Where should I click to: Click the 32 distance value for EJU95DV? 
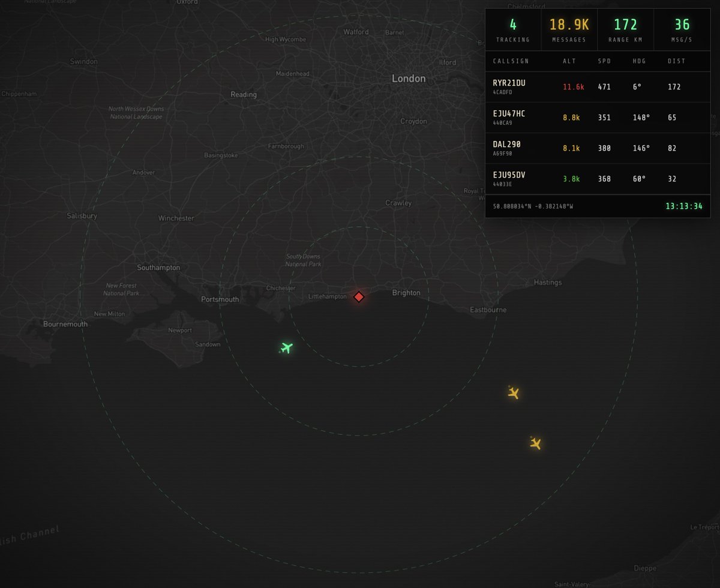click(x=672, y=179)
